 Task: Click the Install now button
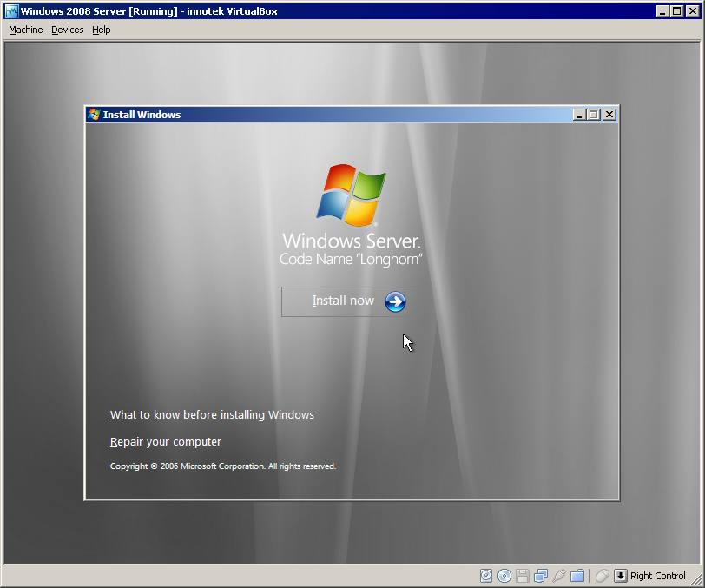tap(351, 301)
